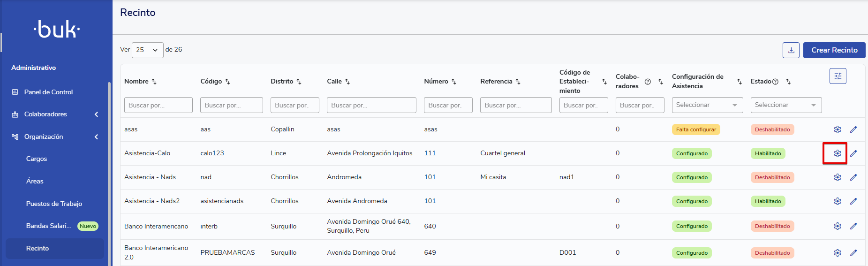Image resolution: width=868 pixels, height=266 pixels.
Task: Open gear settings for Asistencia-Calo row
Action: 837,153
